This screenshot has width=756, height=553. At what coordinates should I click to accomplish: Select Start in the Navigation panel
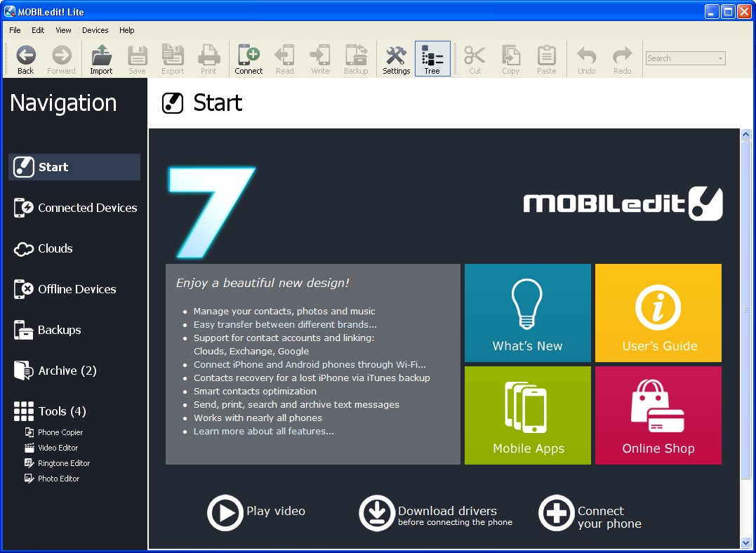[x=74, y=167]
